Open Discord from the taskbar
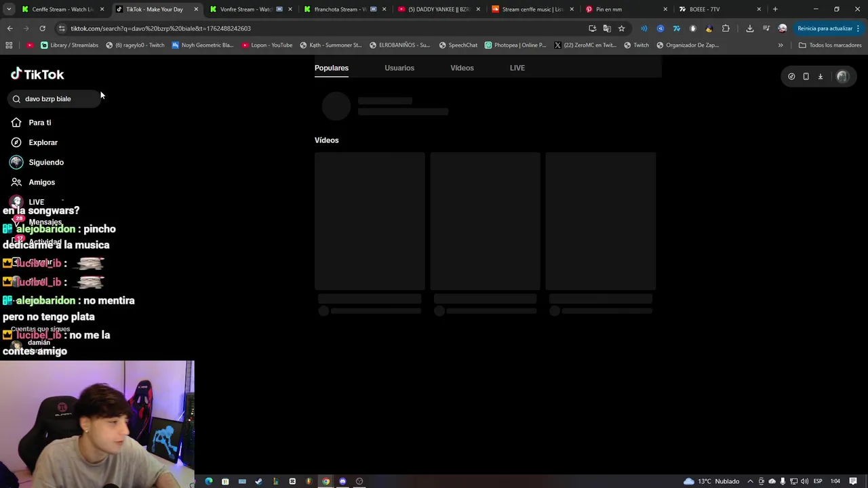Viewport: 868px width, 488px height. point(342,481)
